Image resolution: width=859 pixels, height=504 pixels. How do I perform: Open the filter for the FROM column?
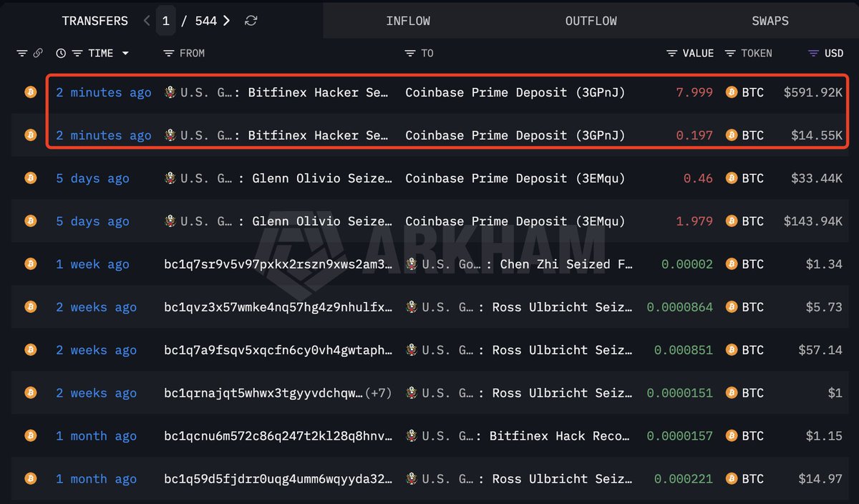[168, 53]
